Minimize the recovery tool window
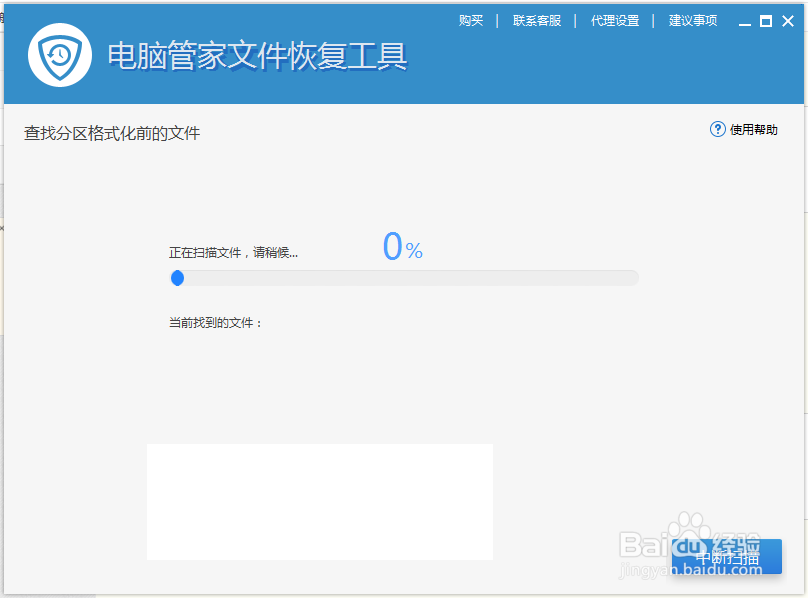The image size is (808, 598). click(745, 22)
